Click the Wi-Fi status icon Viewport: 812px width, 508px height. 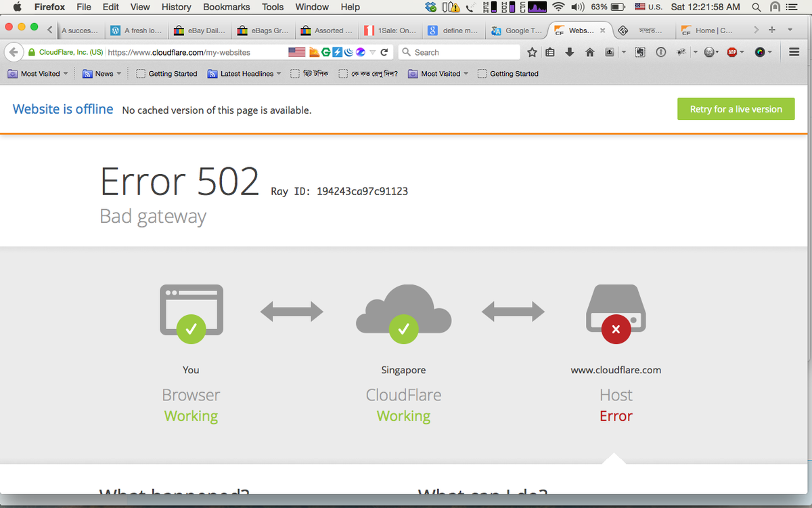[x=558, y=7]
